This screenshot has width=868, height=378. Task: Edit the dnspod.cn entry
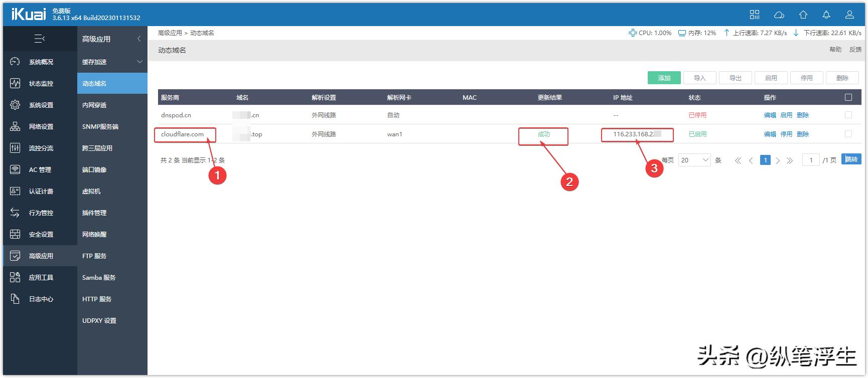(x=770, y=115)
